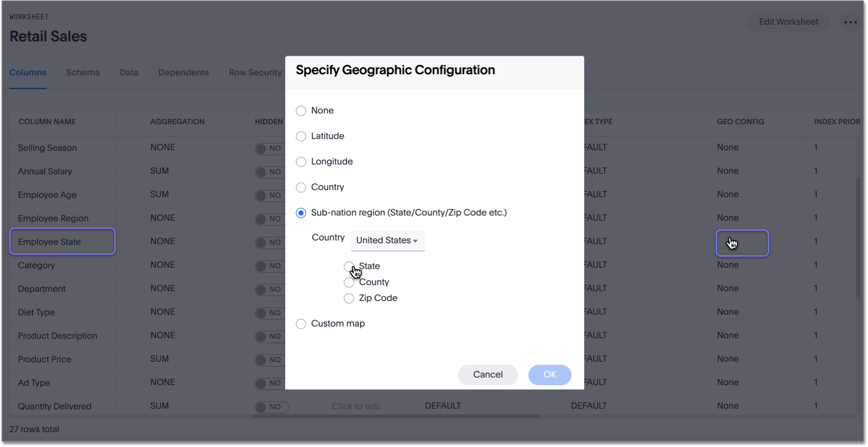This screenshot has height=447, width=868.
Task: Open the United States country dropdown
Action: click(x=387, y=241)
